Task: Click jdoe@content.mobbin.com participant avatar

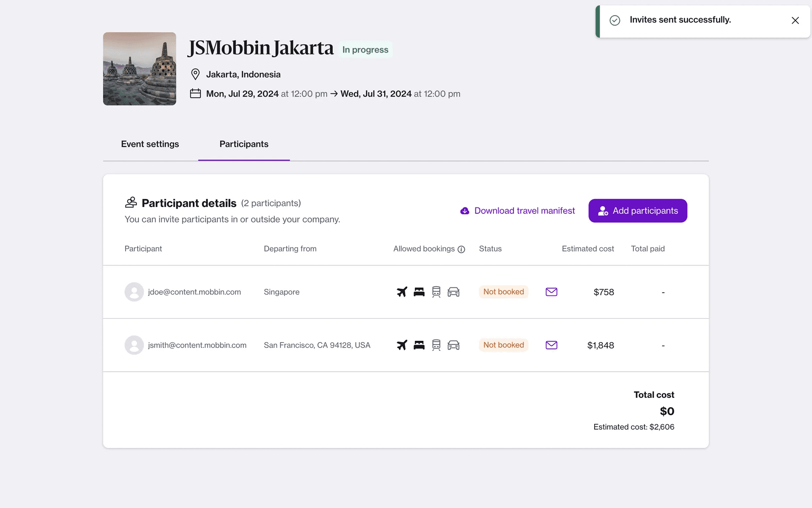Action: pyautogui.click(x=134, y=292)
